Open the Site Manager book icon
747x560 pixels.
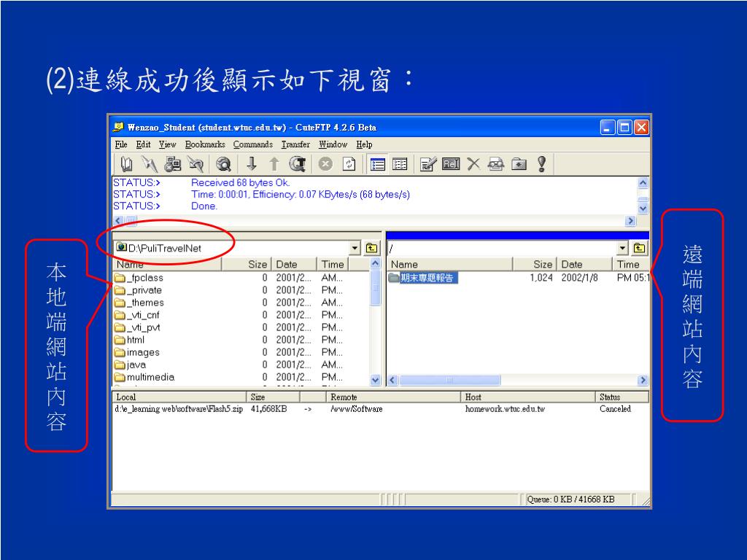[x=126, y=164]
